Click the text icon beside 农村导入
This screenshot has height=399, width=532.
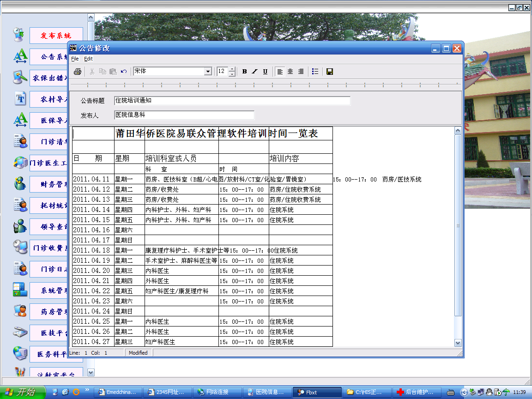coord(20,99)
